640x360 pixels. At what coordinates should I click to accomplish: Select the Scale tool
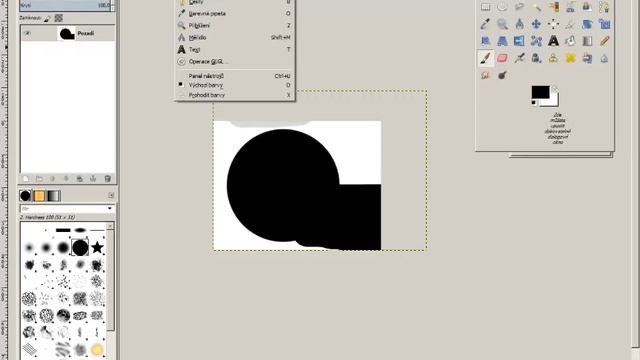pos(604,24)
